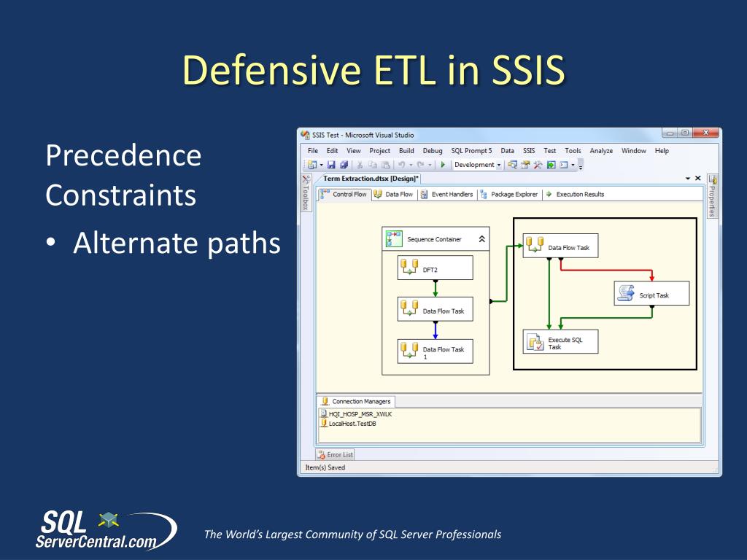The width and height of the screenshot is (747, 560).
Task: Open the Analyze menu
Action: coord(601,150)
